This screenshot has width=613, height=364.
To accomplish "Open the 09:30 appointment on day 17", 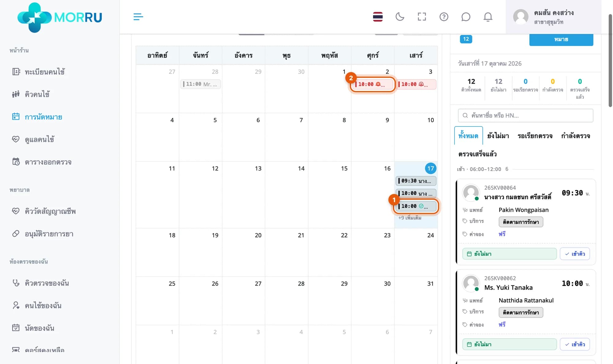I will 416,181.
